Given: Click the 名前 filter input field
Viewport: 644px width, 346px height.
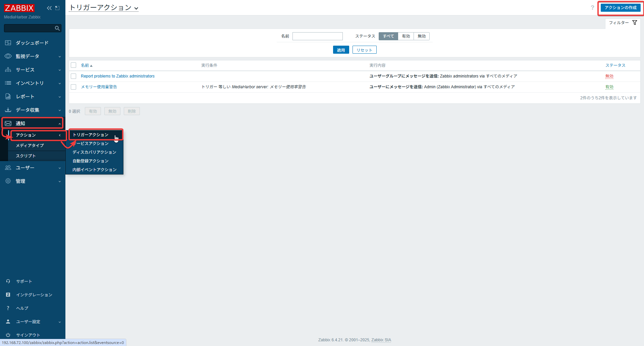Looking at the screenshot, I should [x=317, y=36].
